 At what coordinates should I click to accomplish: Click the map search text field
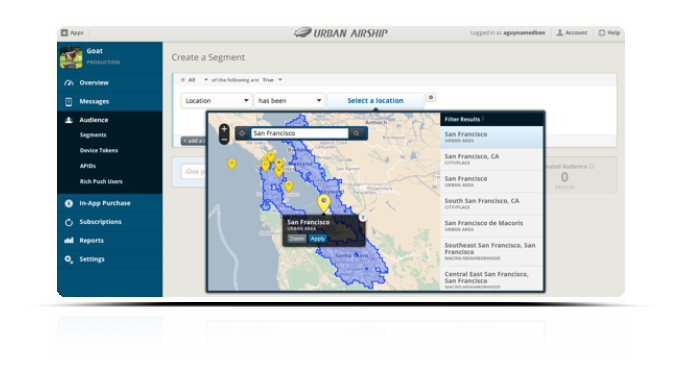[x=300, y=133]
